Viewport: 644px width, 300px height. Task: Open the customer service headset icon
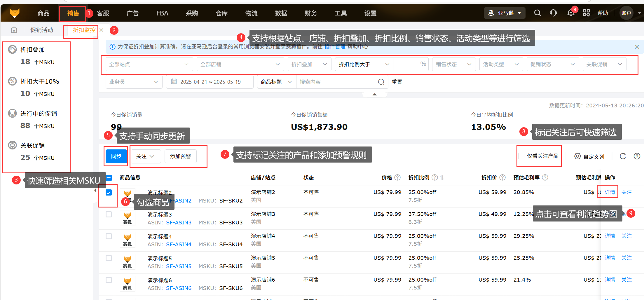click(x=553, y=13)
